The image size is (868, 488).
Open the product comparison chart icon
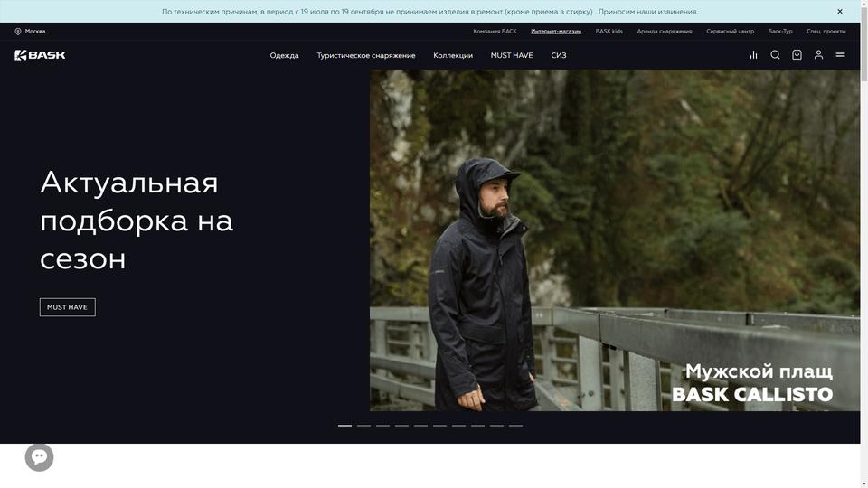(x=753, y=55)
